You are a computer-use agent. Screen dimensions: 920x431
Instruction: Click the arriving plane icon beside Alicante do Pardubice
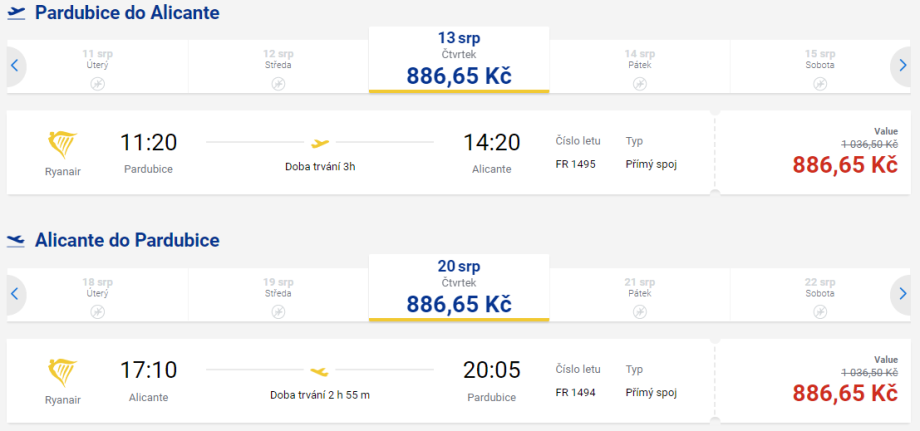click(x=16, y=240)
